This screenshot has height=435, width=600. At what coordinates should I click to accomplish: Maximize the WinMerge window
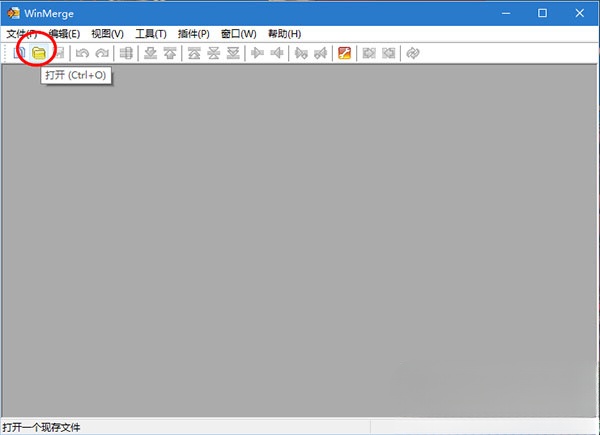[x=542, y=12]
